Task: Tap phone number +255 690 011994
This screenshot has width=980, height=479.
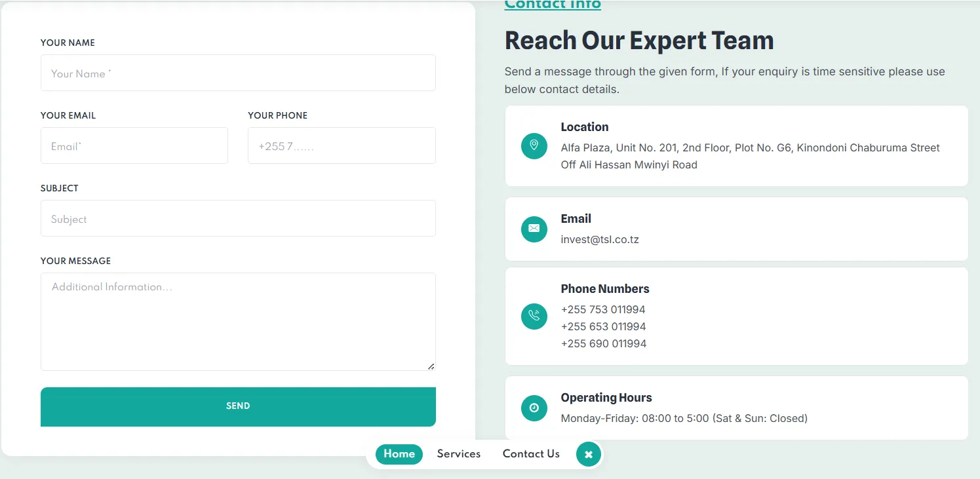Action: point(603,343)
